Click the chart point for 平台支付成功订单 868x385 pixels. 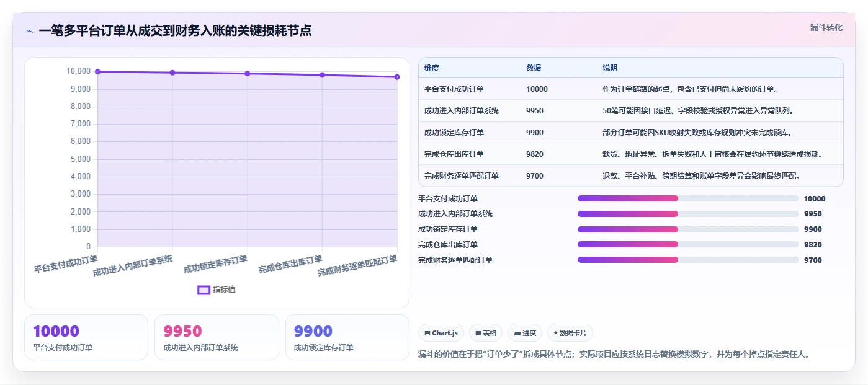coord(97,72)
